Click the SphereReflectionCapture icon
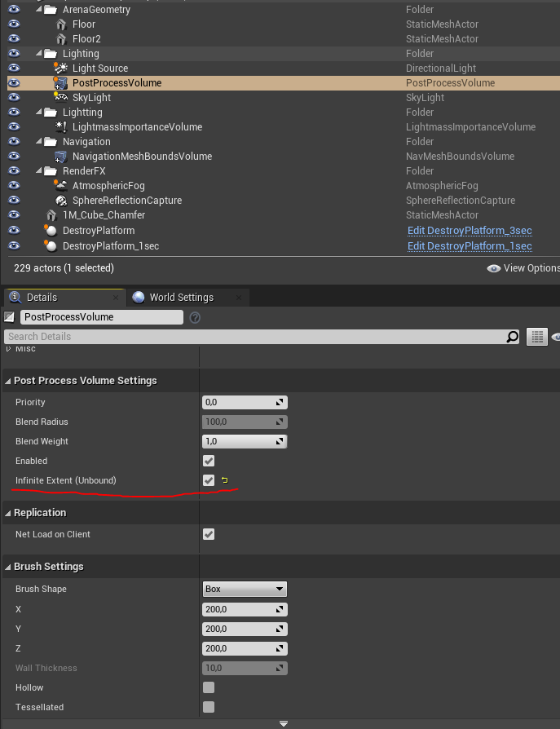 tap(61, 201)
